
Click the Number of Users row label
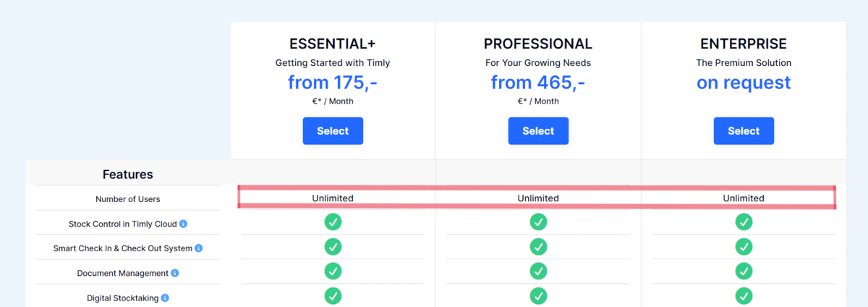point(128,199)
